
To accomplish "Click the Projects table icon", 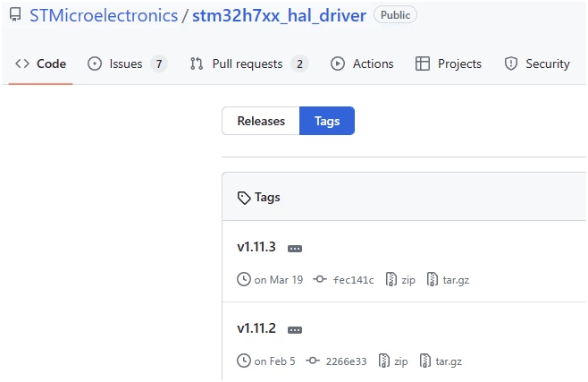I will tap(423, 64).
